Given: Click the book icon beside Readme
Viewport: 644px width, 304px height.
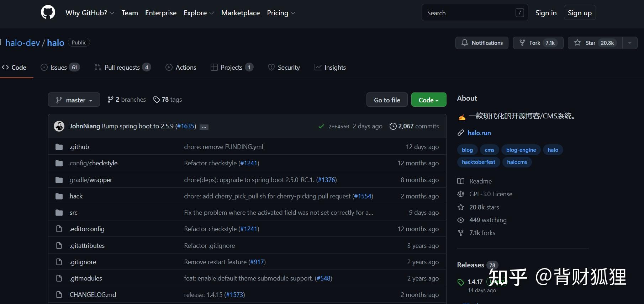Looking at the screenshot, I should click(x=461, y=181).
